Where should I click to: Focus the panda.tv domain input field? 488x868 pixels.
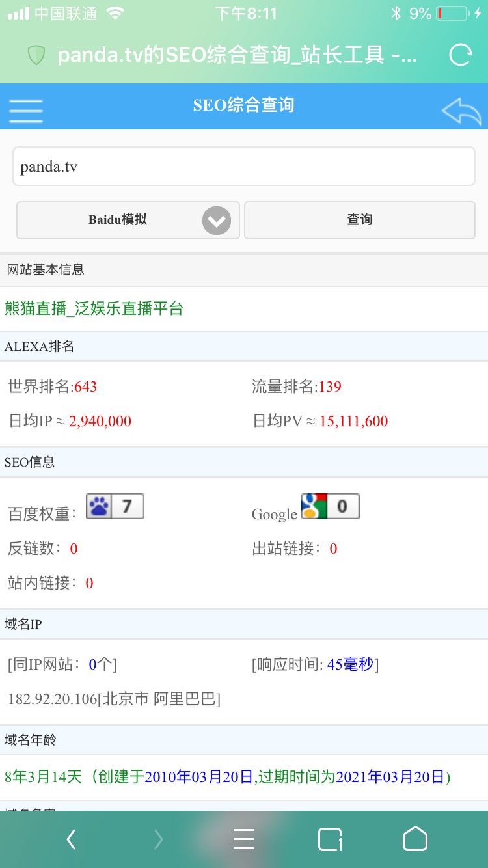point(244,167)
